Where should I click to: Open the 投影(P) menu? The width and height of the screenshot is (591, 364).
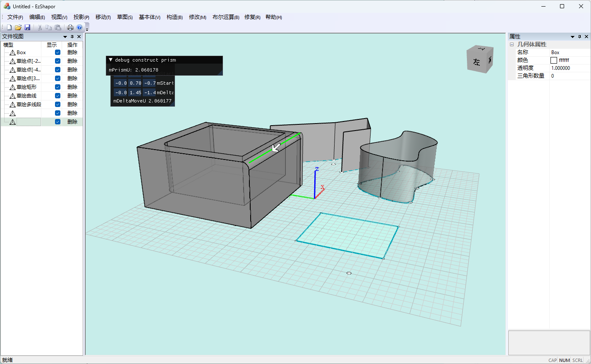click(x=81, y=17)
